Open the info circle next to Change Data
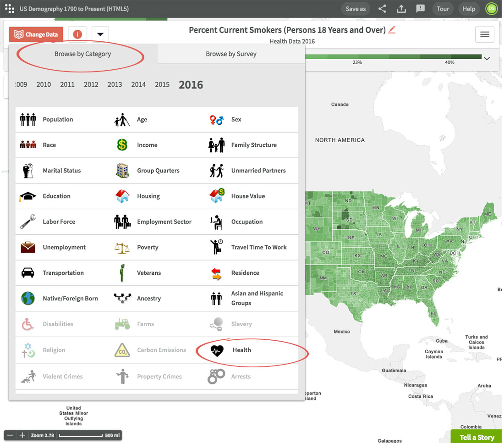 (x=77, y=34)
